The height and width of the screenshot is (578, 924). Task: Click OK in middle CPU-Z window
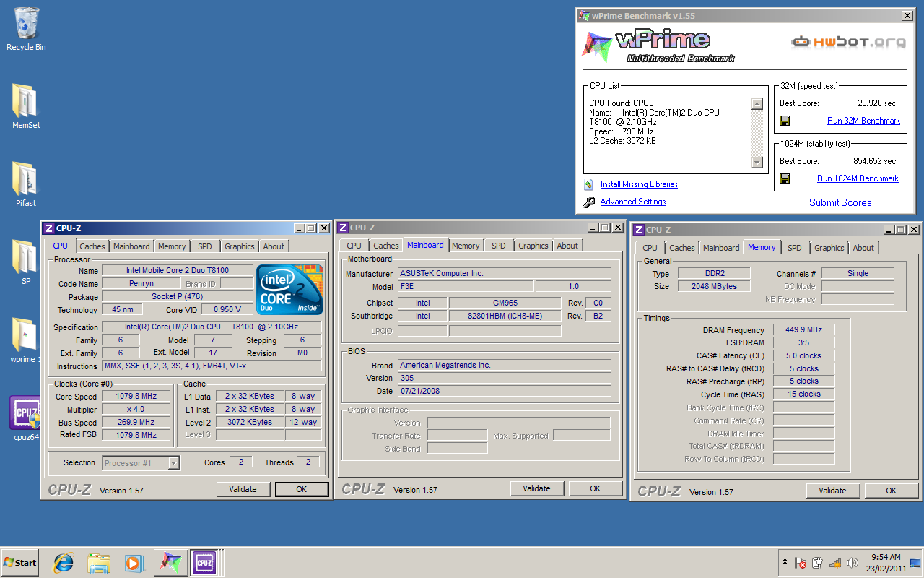596,488
